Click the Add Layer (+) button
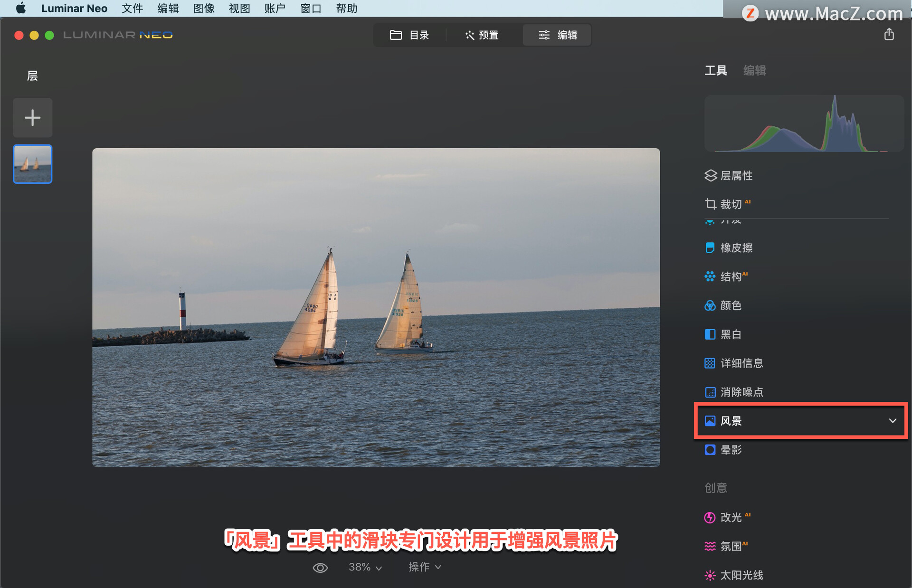Viewport: 912px width, 588px height. (x=33, y=118)
